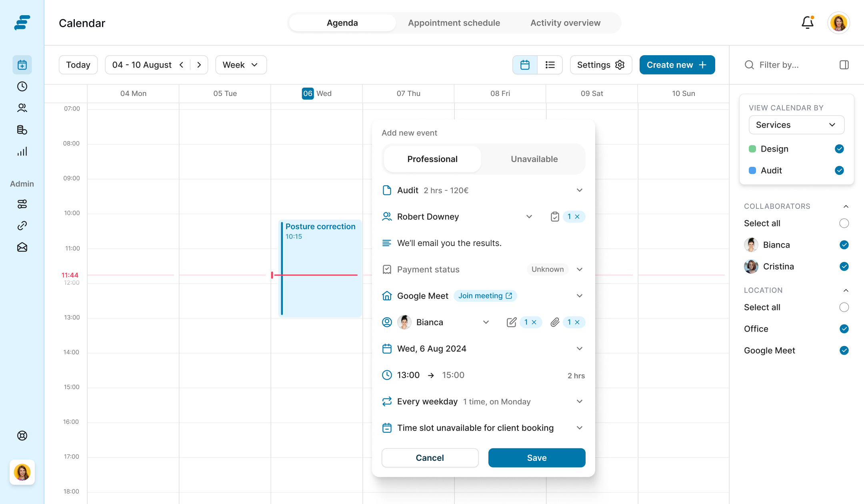Open the Appointment schedule tab
The height and width of the screenshot is (504, 864).
454,23
